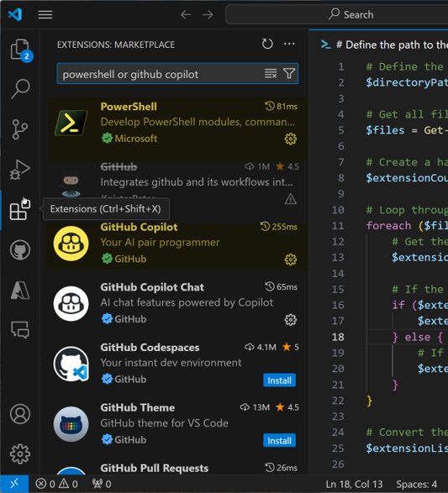Open the GitHub view in activity bar
Viewport: 448px width, 493px height.
coord(20,250)
